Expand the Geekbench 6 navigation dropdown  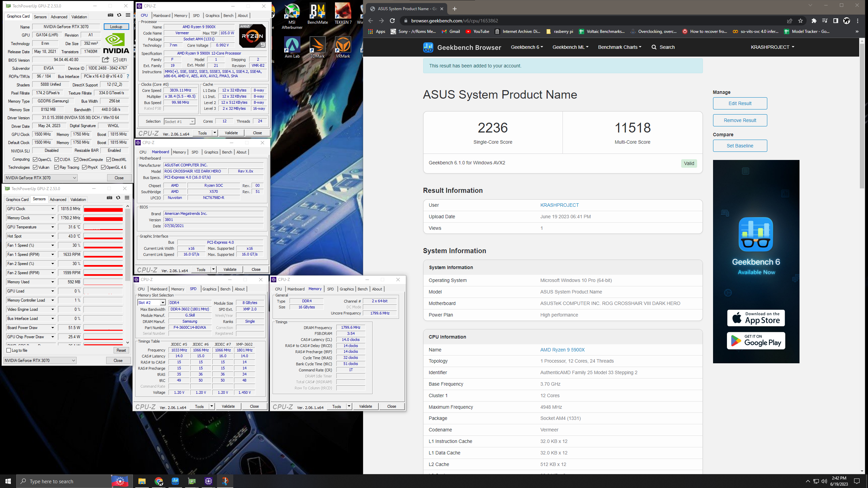click(527, 47)
